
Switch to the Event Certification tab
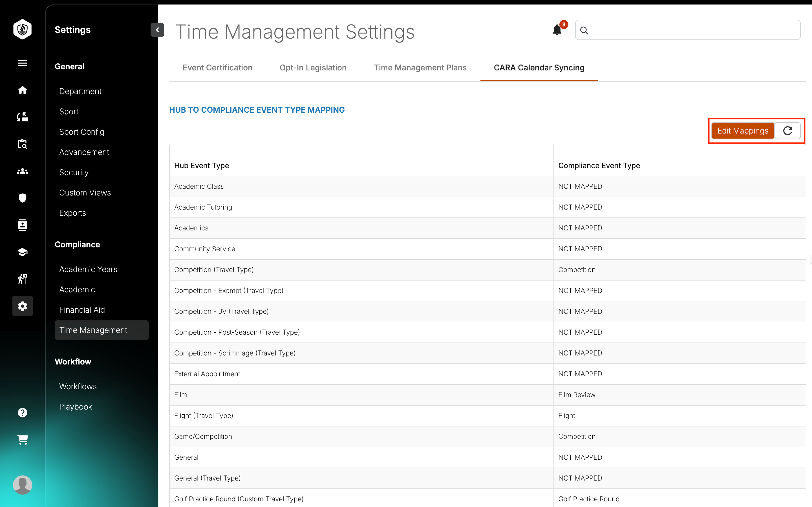point(217,67)
